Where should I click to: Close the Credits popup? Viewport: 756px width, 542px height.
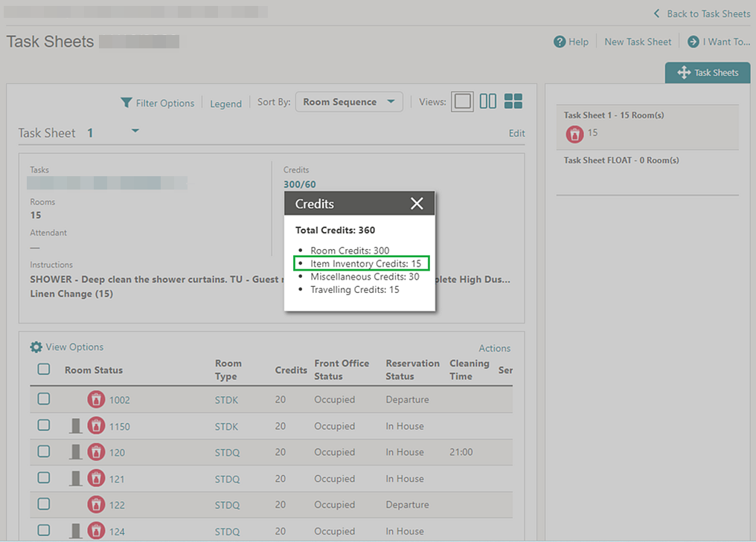417,203
